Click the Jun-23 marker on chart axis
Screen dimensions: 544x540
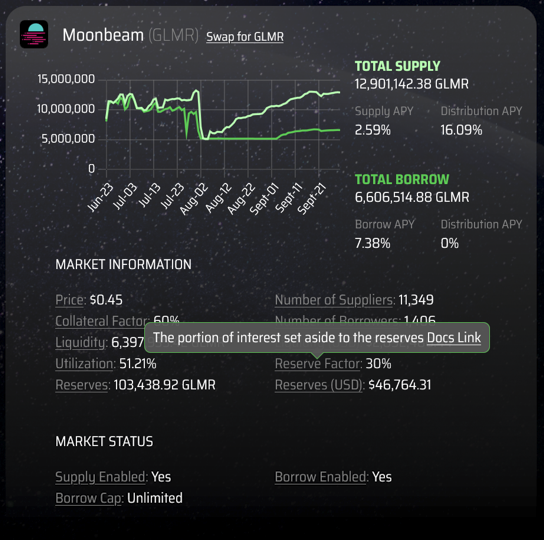click(100, 197)
